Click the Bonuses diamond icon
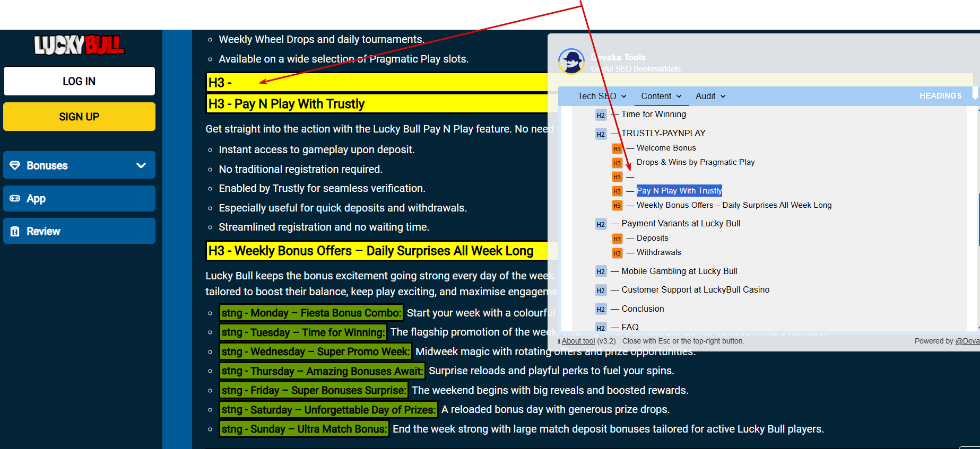Viewport: 980px width, 449px height. (x=15, y=165)
